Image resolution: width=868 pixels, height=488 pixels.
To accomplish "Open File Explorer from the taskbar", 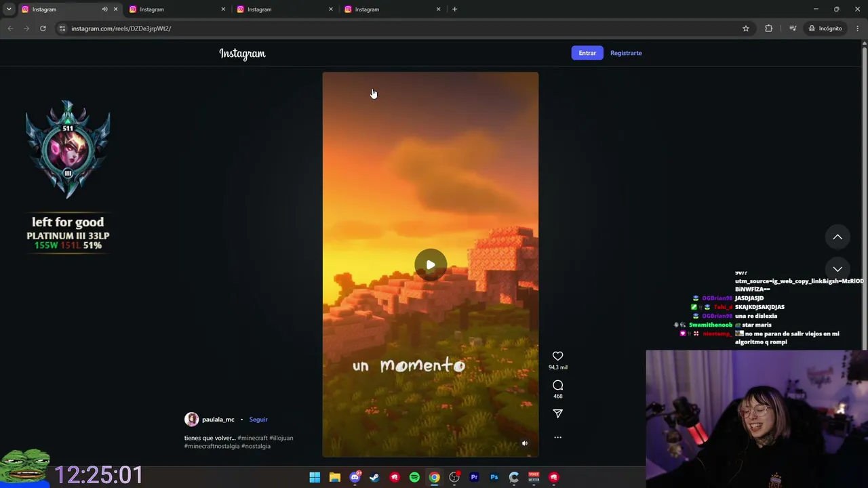I will [335, 477].
